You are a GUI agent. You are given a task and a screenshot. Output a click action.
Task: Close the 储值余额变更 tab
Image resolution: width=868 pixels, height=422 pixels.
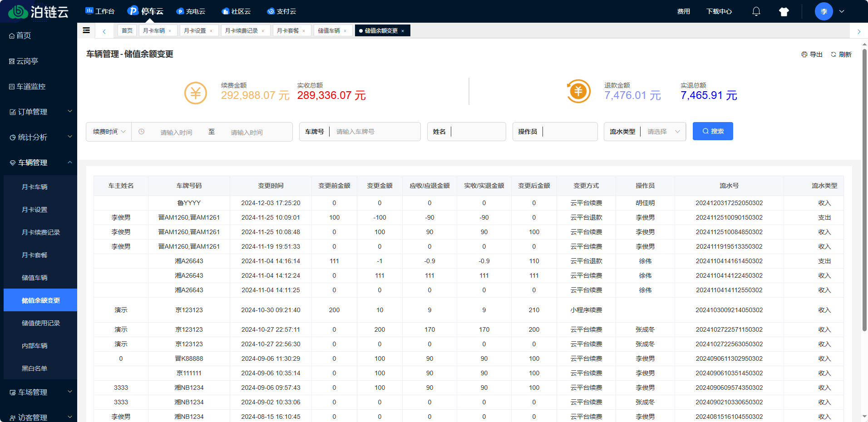(403, 31)
